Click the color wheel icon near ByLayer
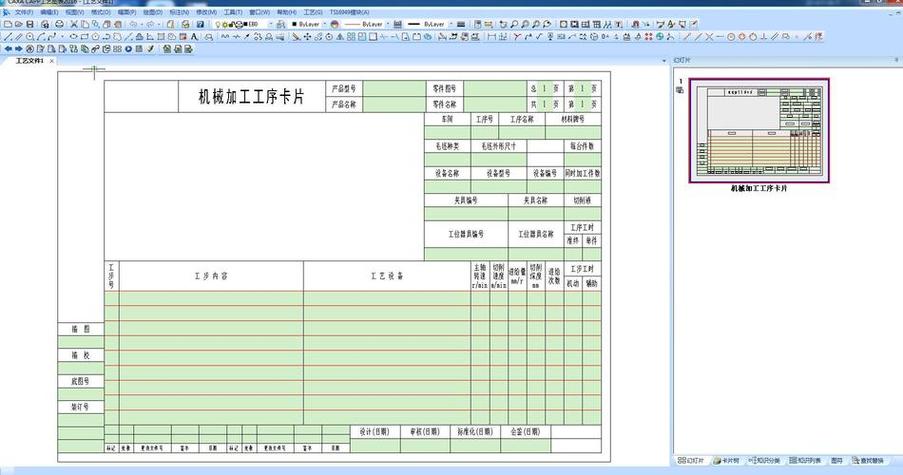The width and height of the screenshot is (903, 475). pos(334,24)
